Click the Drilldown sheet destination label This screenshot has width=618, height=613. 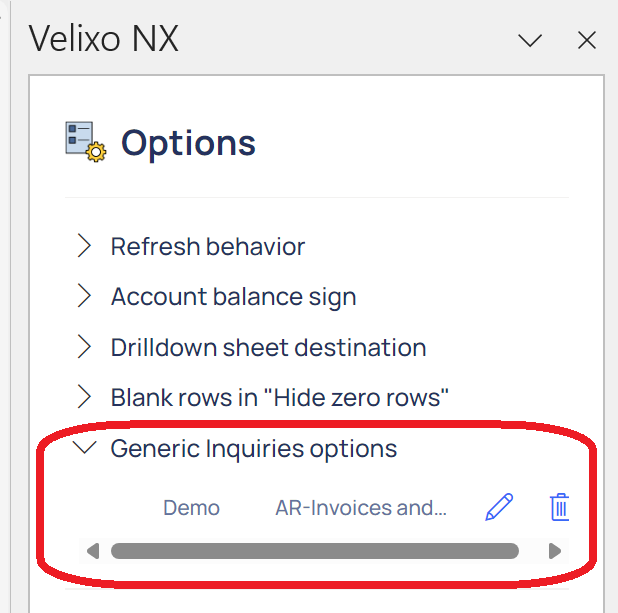268,348
